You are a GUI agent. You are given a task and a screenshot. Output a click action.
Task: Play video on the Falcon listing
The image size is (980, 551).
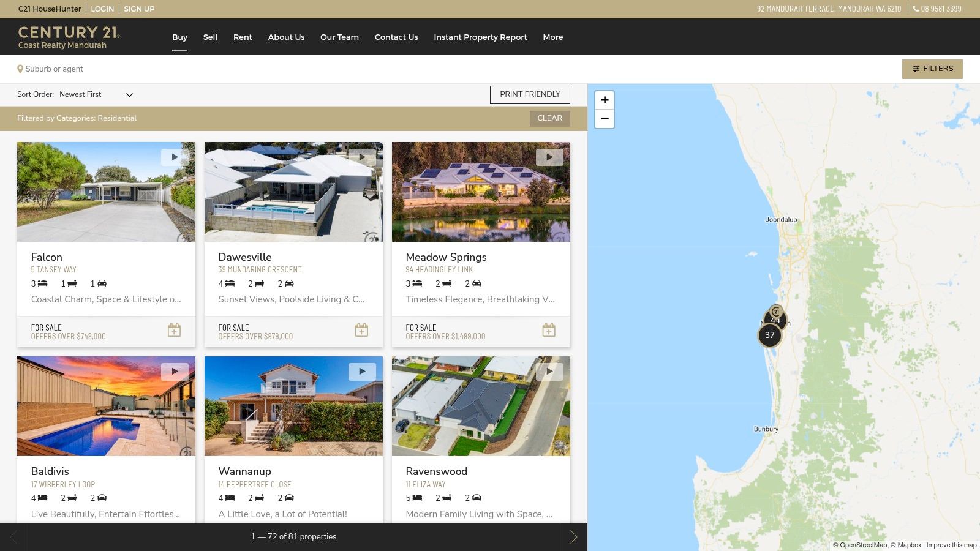click(175, 157)
